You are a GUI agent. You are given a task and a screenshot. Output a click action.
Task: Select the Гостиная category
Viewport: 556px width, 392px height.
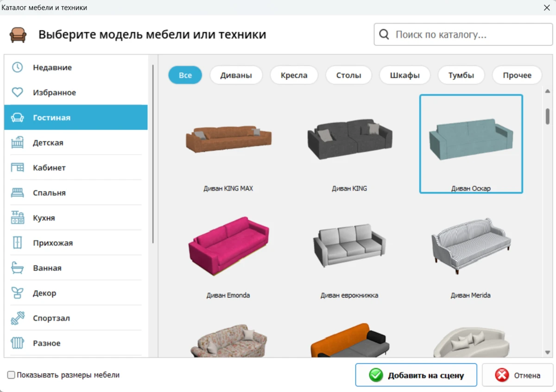click(76, 118)
